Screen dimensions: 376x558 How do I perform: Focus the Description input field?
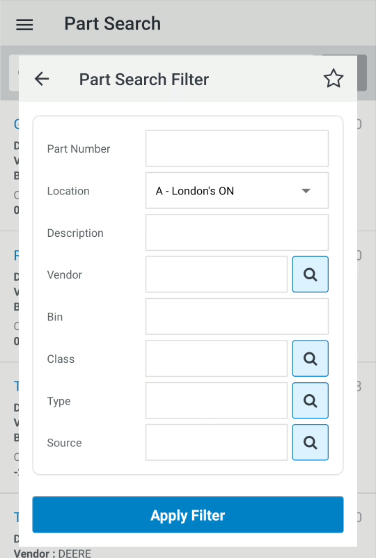[237, 233]
